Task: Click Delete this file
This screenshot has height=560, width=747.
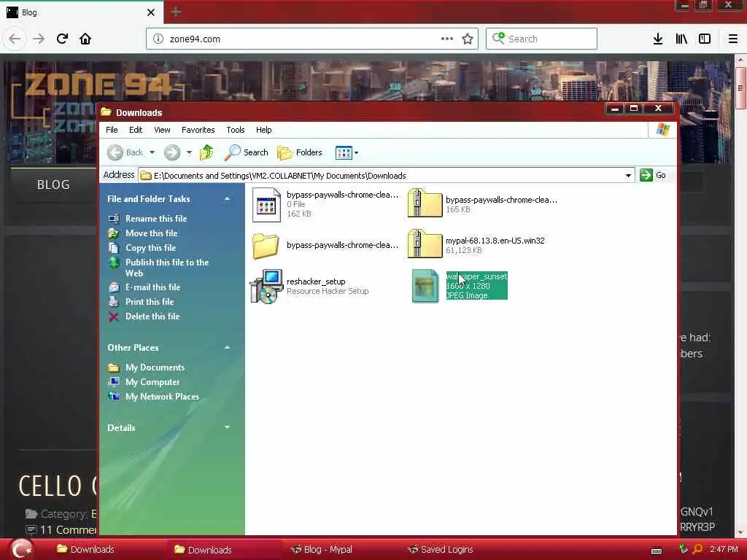Action: click(152, 316)
